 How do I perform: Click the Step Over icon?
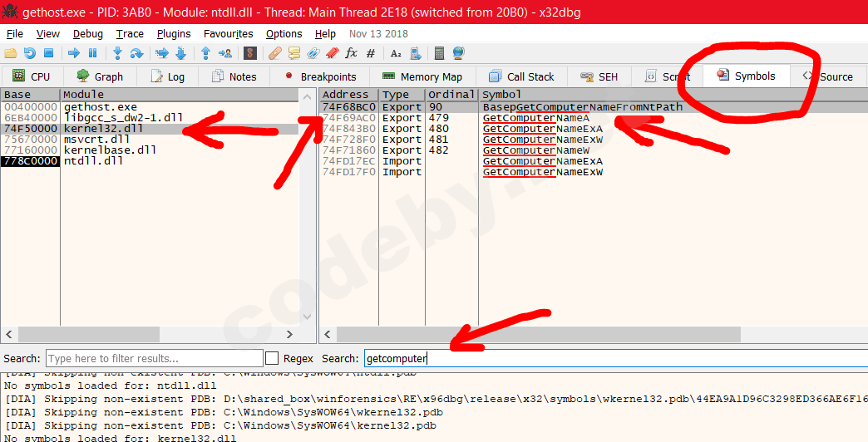(x=136, y=53)
